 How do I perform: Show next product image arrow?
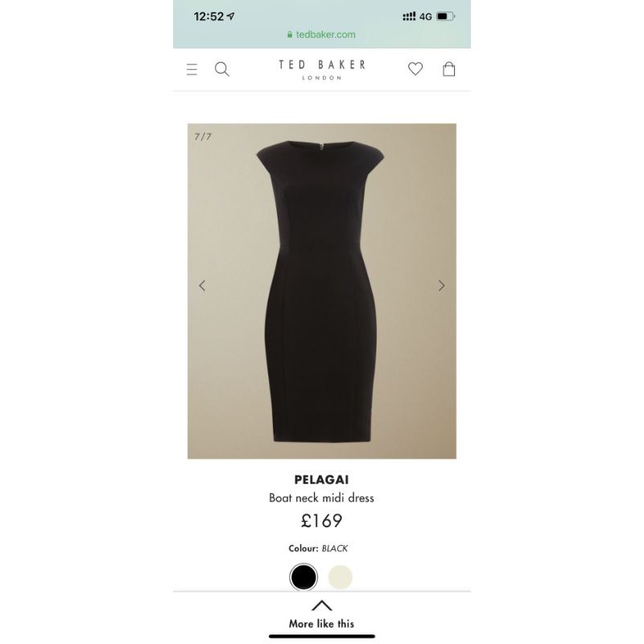441,286
